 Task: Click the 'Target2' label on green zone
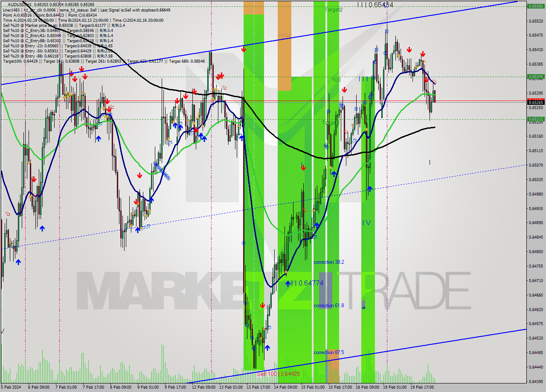[x=333, y=9]
